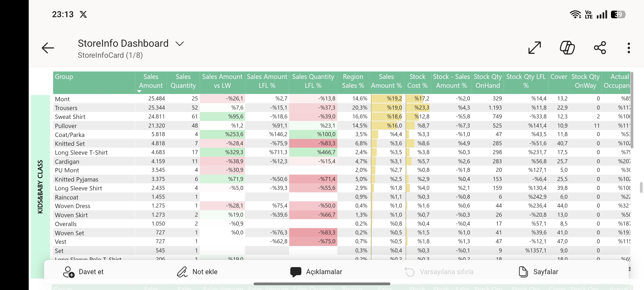Screen dimensions: 644x290
Task: Open the Copilot icon in header
Action: [x=567, y=48]
